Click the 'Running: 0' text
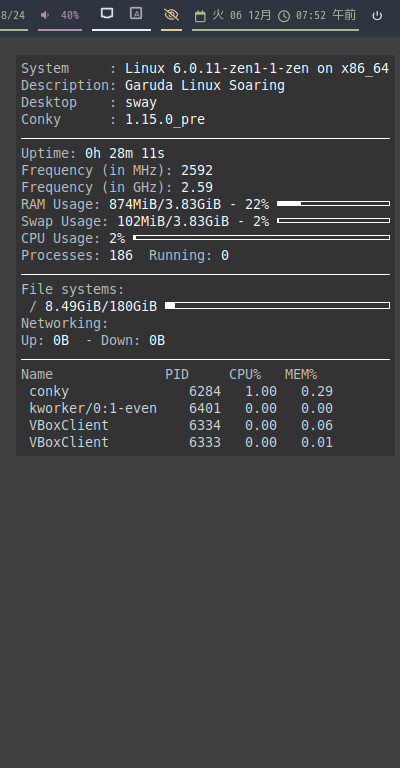Viewport: 400px width, 768px height. tap(189, 256)
